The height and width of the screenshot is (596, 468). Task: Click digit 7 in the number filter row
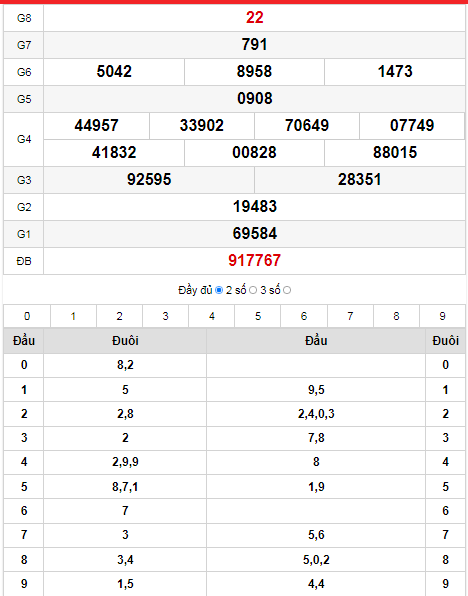(x=350, y=316)
